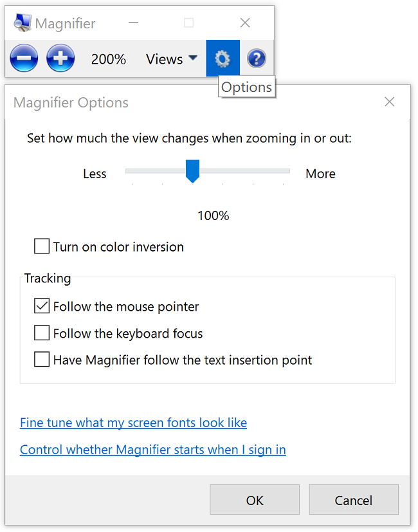Click the Help question mark icon

(x=256, y=58)
